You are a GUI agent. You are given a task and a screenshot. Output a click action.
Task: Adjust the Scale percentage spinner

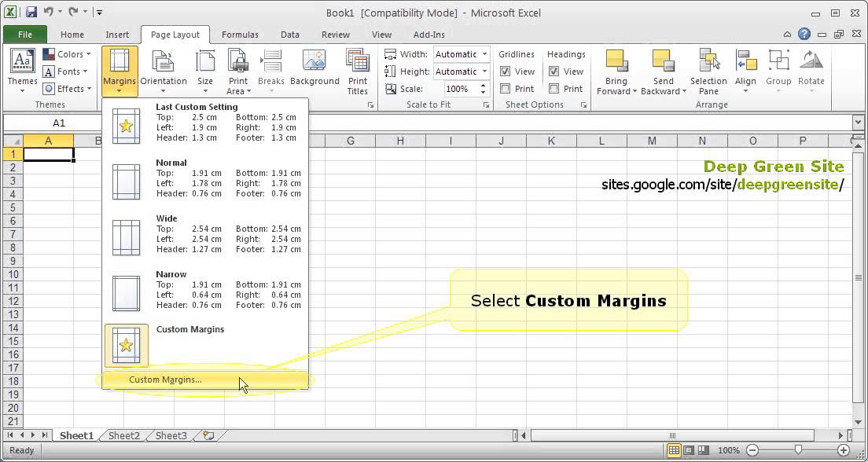tap(484, 89)
